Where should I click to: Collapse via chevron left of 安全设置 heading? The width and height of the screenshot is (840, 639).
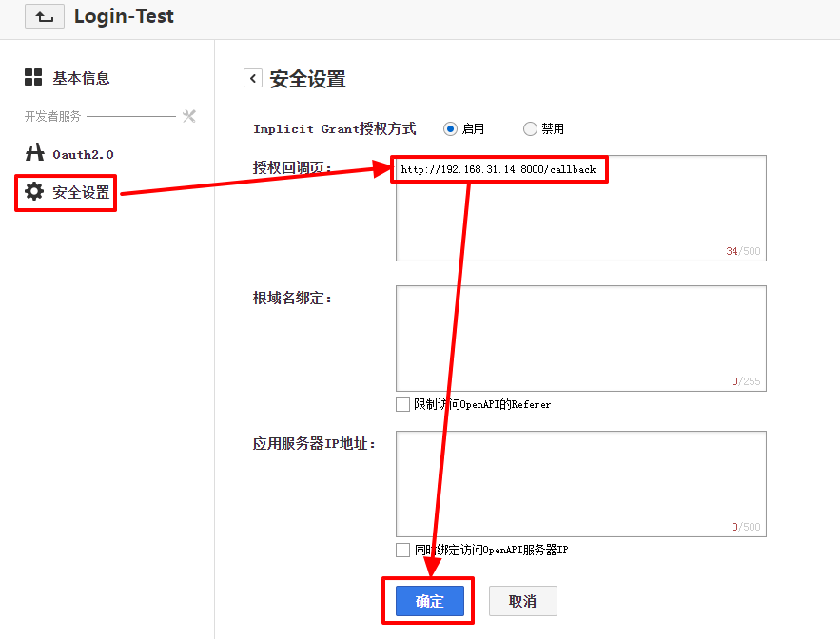252,78
